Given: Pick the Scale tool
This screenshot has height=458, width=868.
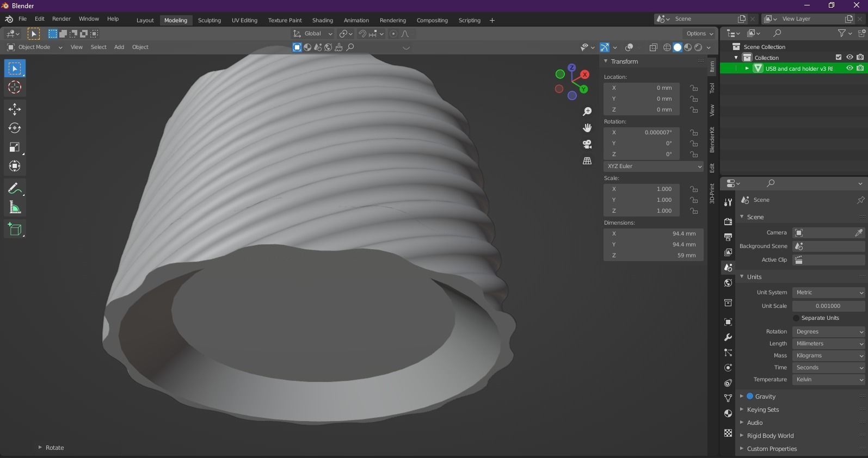Looking at the screenshot, I should tap(15, 147).
